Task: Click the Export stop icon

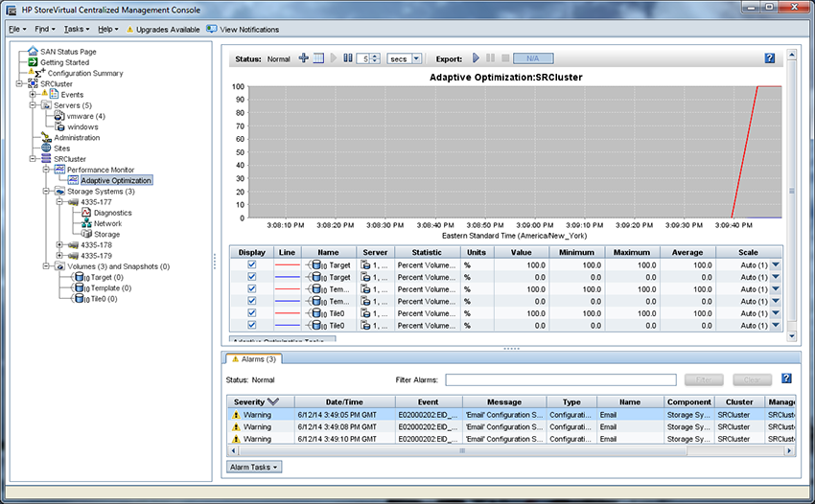Action: 504,58
